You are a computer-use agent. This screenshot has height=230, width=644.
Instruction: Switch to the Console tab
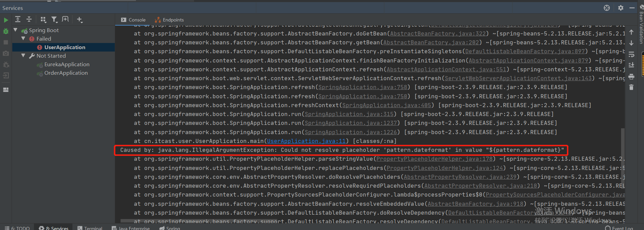click(133, 20)
